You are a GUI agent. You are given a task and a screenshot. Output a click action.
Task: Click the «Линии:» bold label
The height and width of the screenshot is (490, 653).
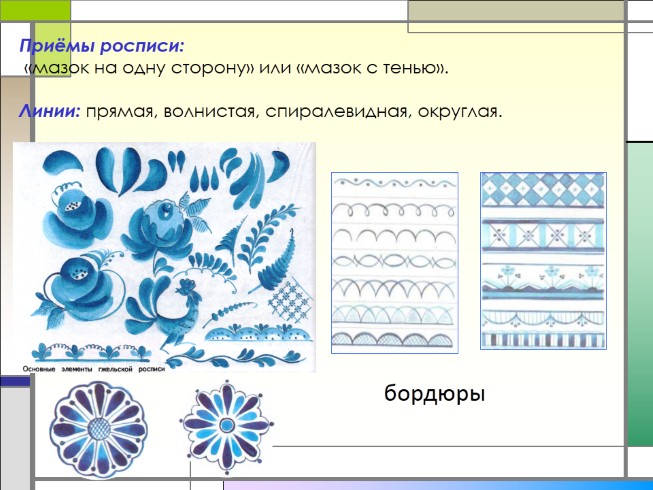pos(49,112)
